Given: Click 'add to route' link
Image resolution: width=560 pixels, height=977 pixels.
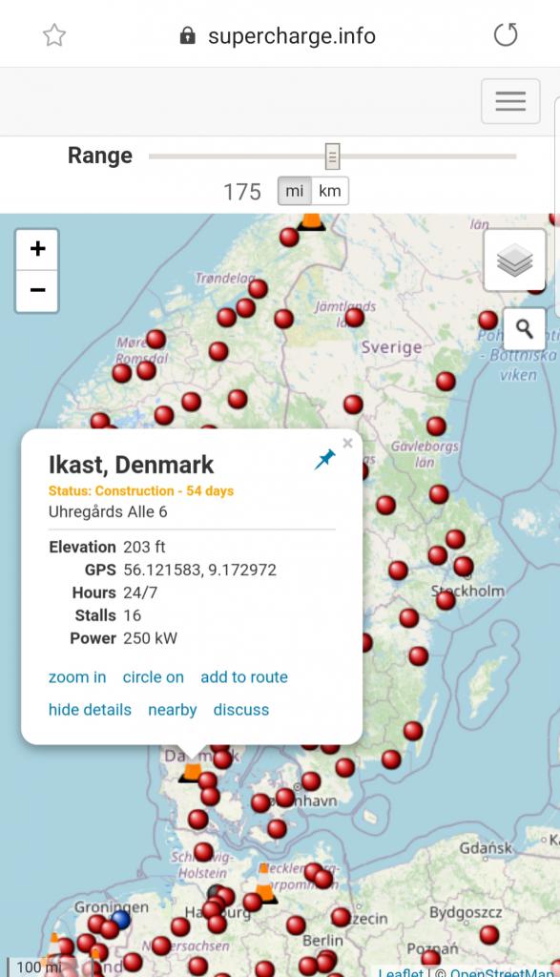Looking at the screenshot, I should (x=244, y=677).
